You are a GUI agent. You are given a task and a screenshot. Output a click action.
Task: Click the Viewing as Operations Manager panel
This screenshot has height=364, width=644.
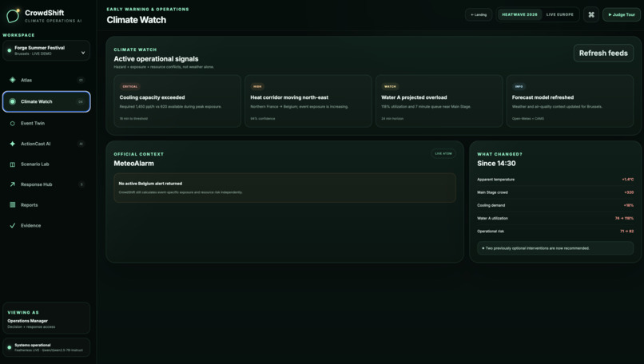tap(46, 318)
